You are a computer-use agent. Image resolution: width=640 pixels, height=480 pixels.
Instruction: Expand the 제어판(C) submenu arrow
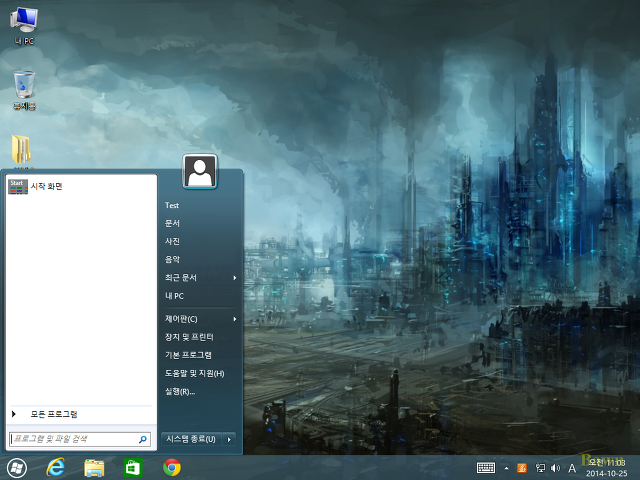coord(235,319)
